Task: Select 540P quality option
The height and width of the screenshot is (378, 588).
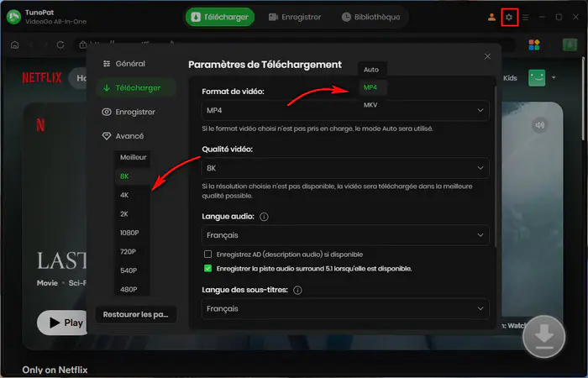Action: 132,270
